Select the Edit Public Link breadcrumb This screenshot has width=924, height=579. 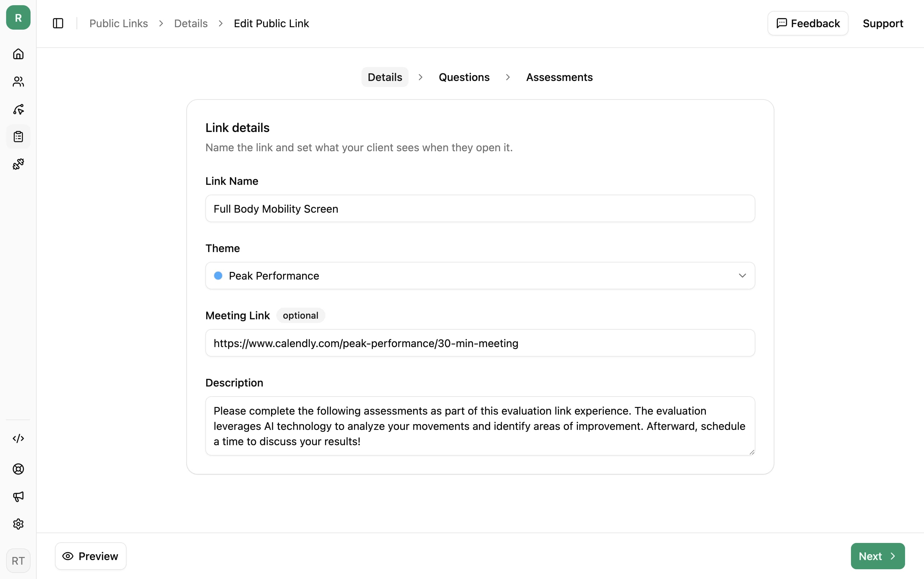click(272, 23)
